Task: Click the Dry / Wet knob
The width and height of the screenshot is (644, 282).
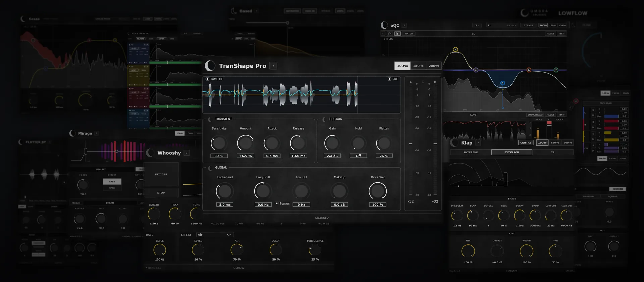Action: click(x=378, y=191)
